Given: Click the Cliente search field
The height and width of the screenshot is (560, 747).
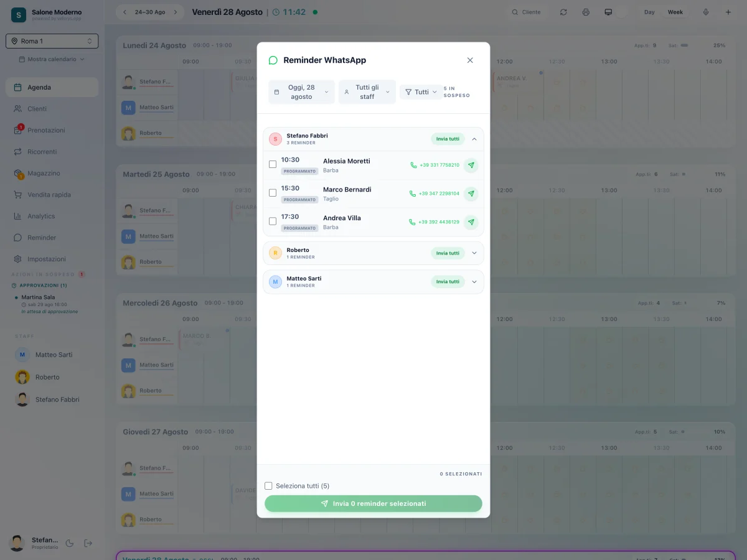Looking at the screenshot, I should (527, 12).
